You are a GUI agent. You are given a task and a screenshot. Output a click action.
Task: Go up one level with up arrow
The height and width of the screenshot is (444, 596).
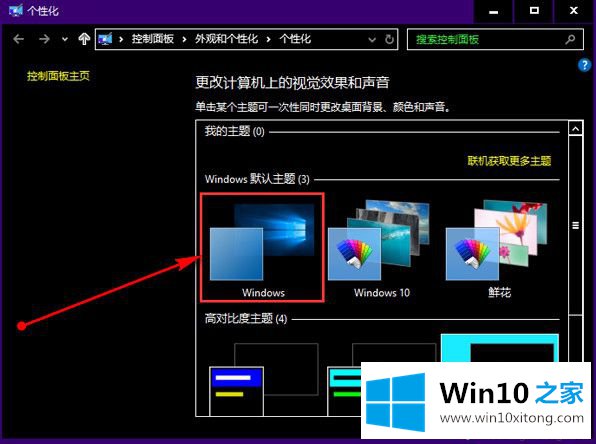84,39
